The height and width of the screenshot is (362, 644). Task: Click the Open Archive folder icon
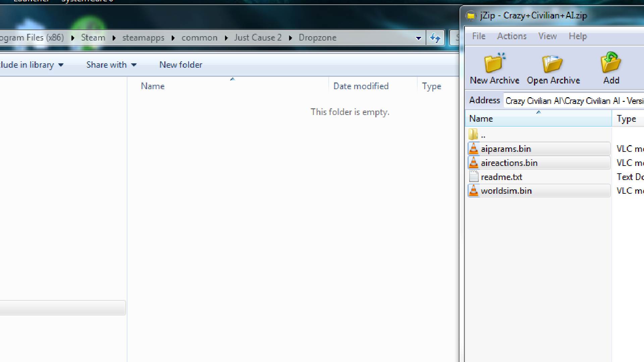553,63
